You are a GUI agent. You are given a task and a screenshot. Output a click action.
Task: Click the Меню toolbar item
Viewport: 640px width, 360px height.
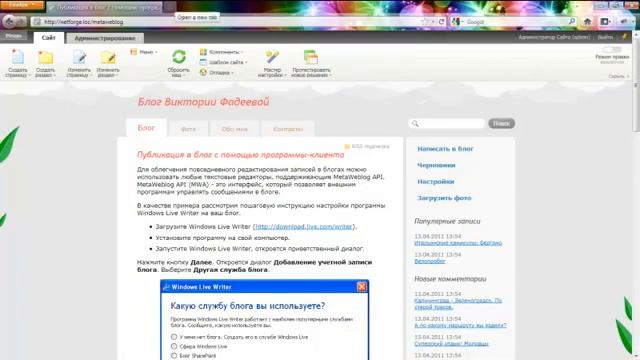point(144,52)
